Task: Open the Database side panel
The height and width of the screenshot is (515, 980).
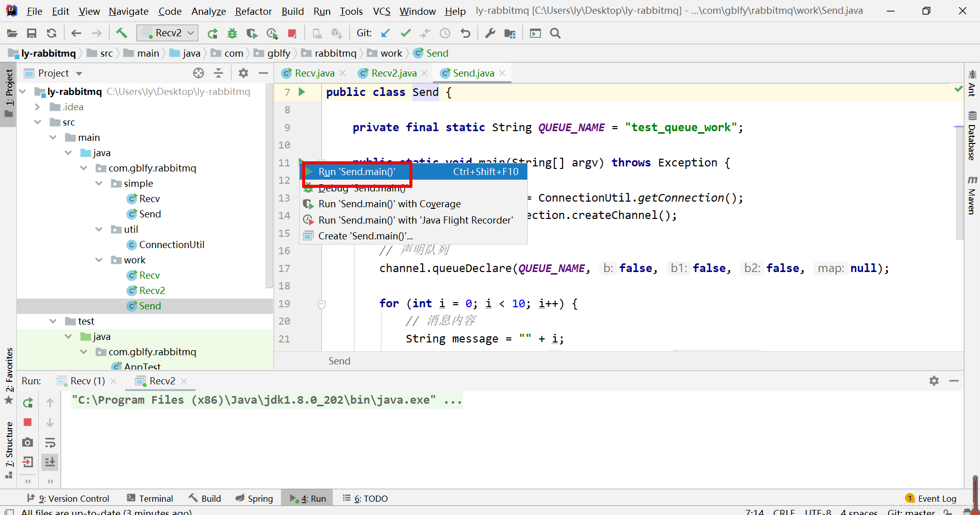Action: 972,136
